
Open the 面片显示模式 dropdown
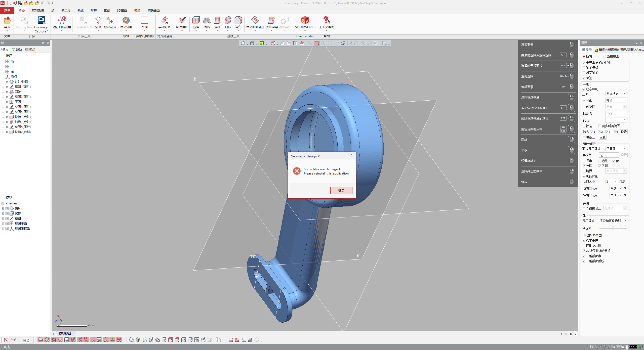tap(616, 149)
